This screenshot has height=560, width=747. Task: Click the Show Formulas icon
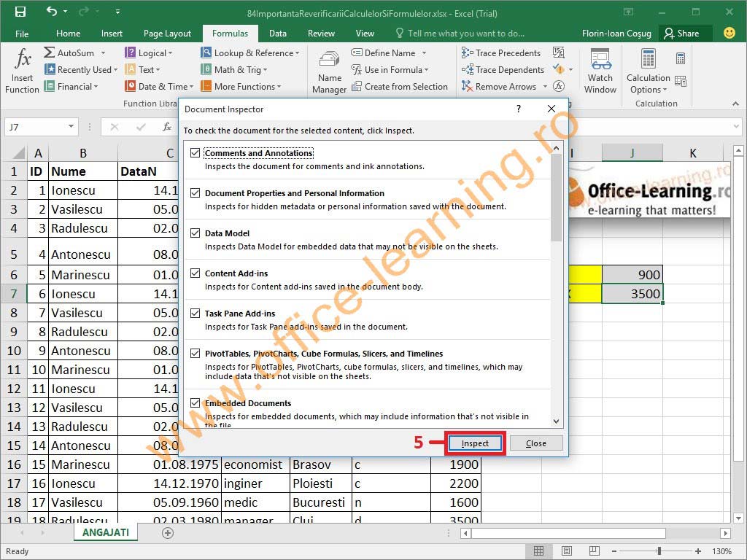(x=558, y=52)
